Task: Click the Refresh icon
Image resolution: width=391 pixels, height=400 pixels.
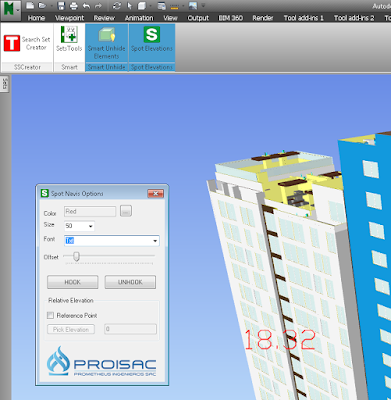Action: [117, 6]
